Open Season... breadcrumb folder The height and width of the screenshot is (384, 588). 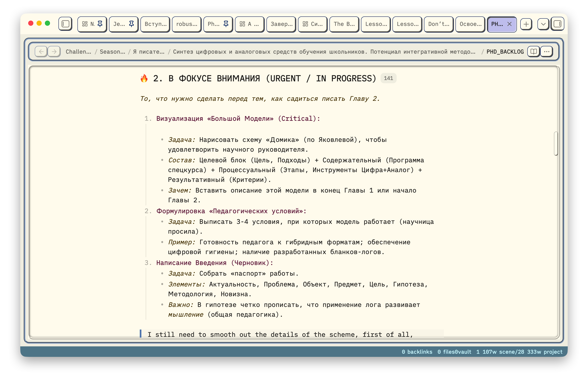coord(112,52)
